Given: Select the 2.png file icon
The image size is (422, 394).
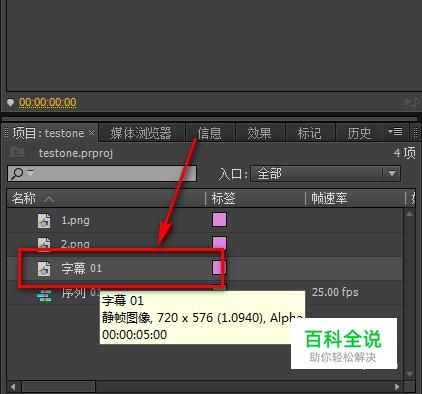Looking at the screenshot, I should (44, 243).
